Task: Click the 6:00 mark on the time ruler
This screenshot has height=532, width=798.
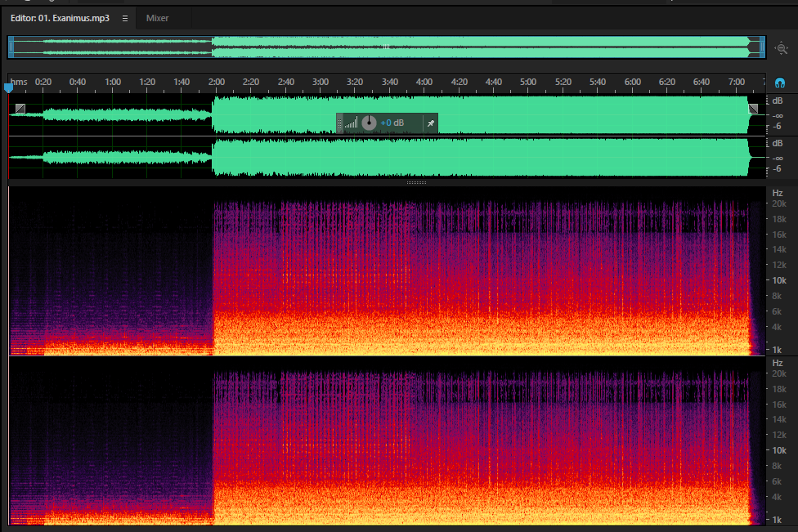Action: point(632,82)
